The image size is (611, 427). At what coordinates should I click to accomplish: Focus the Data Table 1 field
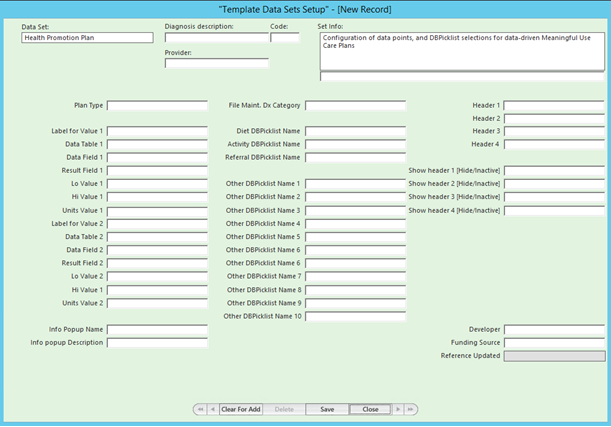(x=157, y=145)
